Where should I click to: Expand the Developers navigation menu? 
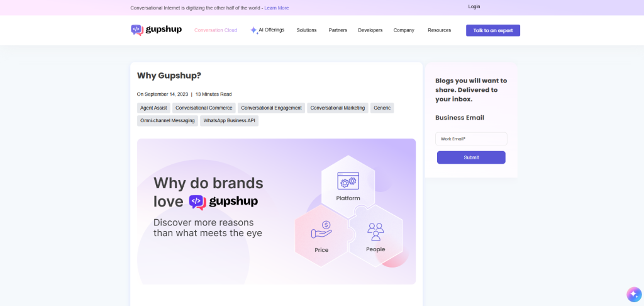point(370,30)
